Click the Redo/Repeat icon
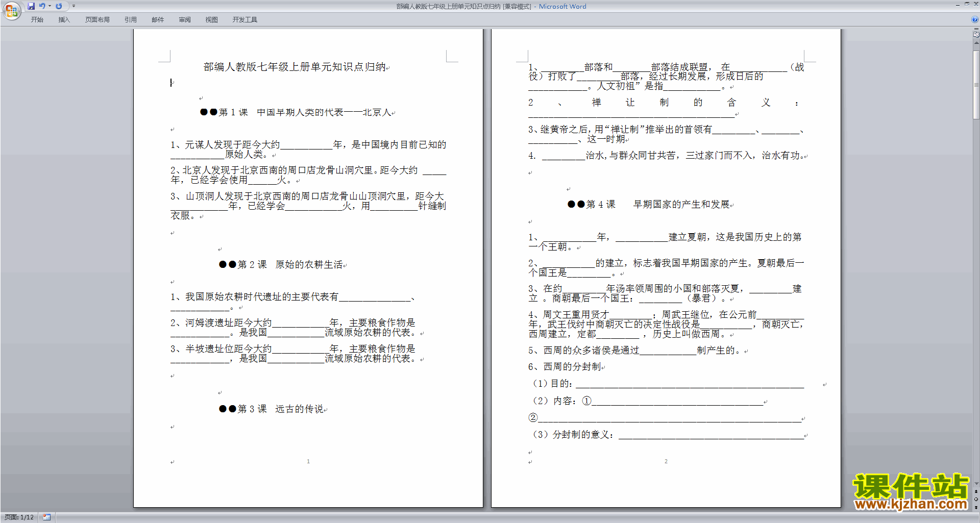The image size is (980, 523). (x=59, y=6)
